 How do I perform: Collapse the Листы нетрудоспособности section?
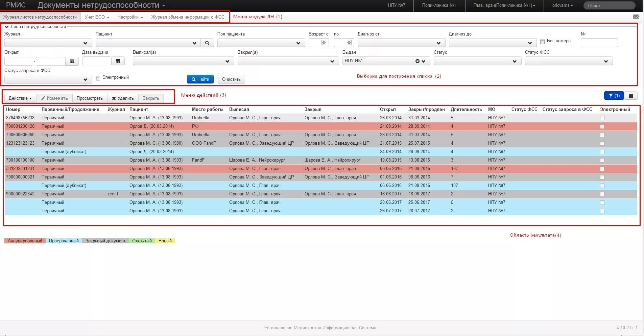[6, 27]
